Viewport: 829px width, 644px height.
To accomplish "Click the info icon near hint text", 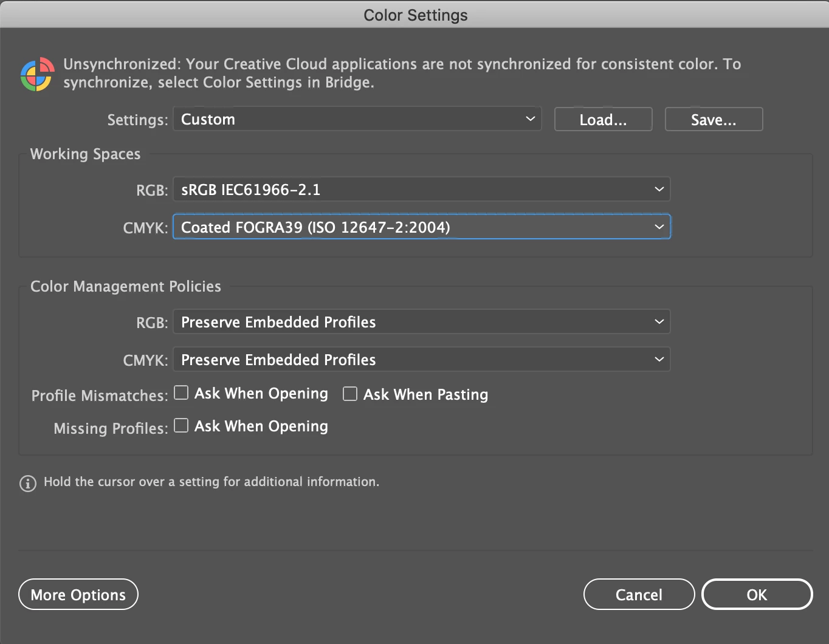I will tap(28, 483).
